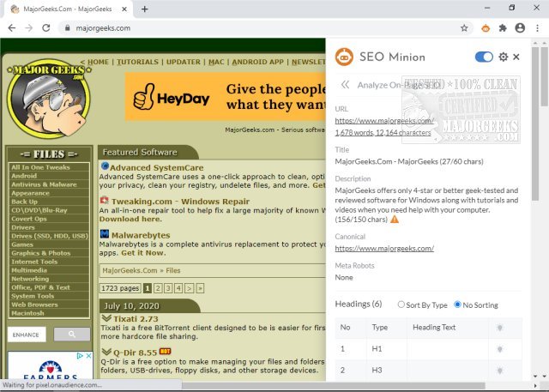
Task: Open the Macintosh category
Action: tap(27, 313)
